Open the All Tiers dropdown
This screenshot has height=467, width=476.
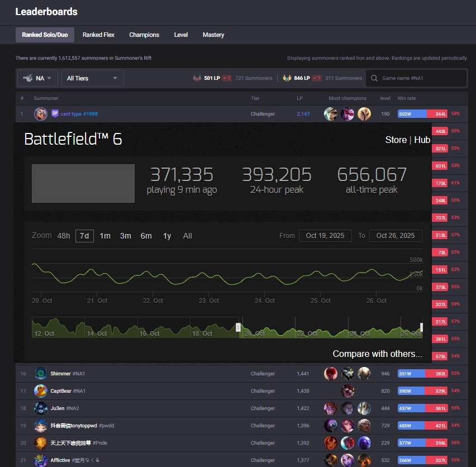tap(93, 78)
